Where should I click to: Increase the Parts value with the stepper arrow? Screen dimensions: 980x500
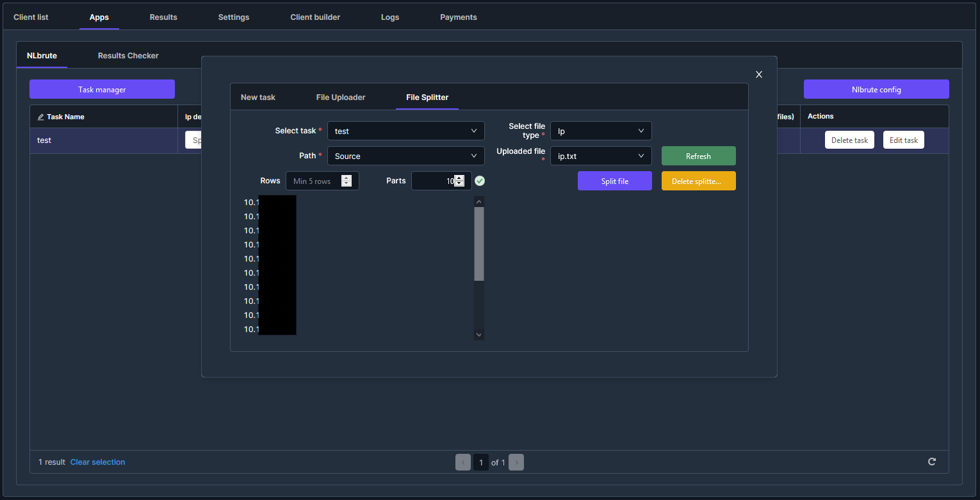[459, 178]
